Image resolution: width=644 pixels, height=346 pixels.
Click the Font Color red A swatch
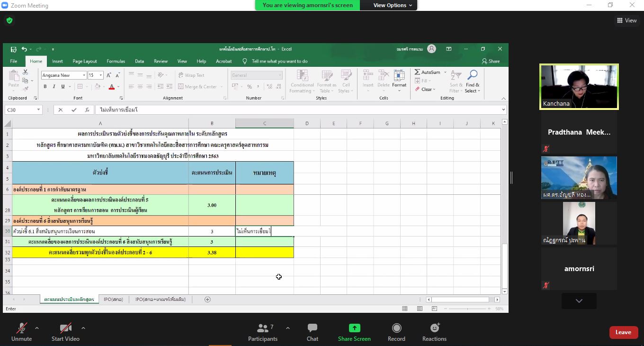[112, 87]
